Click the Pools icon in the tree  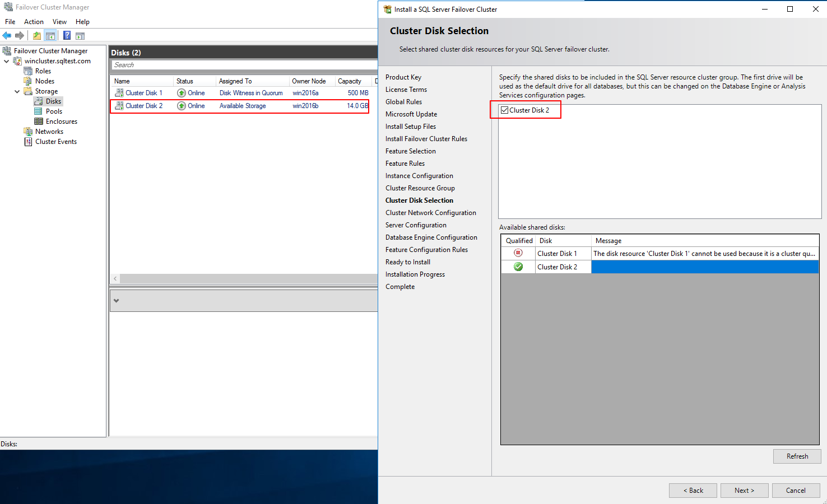coord(39,111)
